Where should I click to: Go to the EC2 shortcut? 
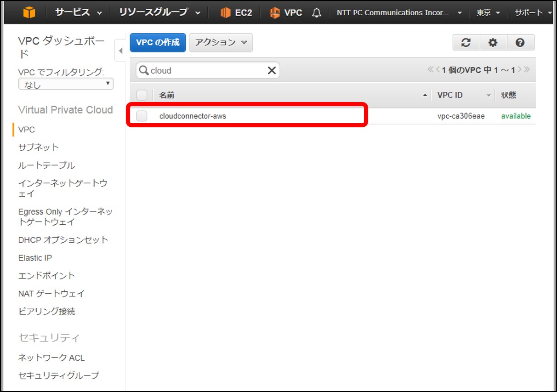pyautogui.click(x=236, y=12)
